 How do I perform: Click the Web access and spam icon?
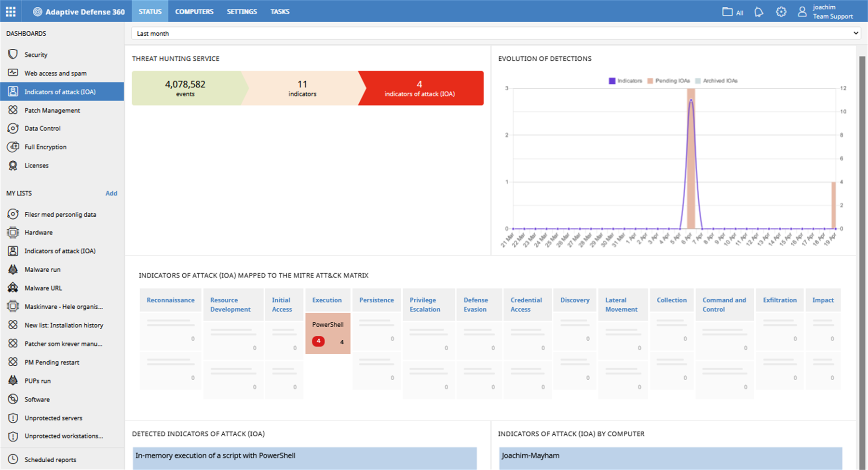13,73
